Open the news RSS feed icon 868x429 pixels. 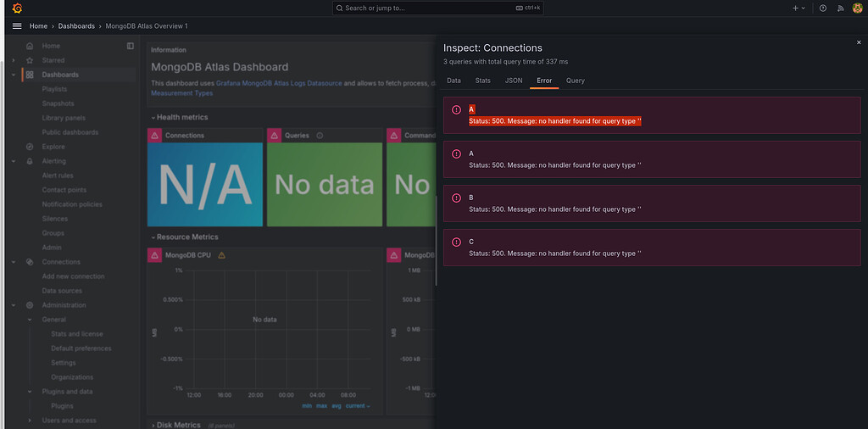point(840,8)
